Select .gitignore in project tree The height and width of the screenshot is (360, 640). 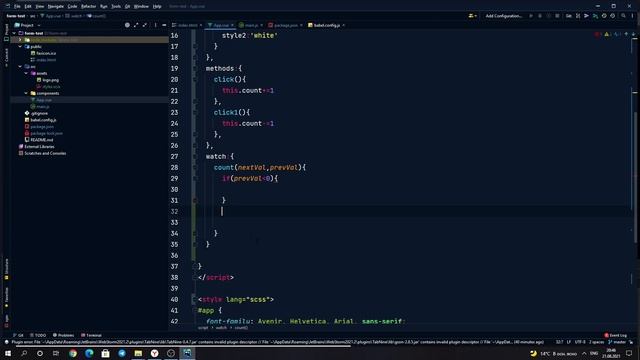pos(39,113)
